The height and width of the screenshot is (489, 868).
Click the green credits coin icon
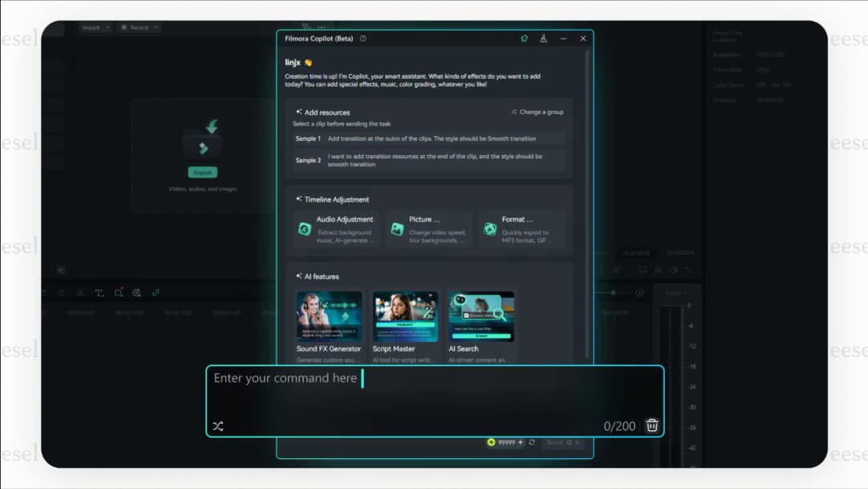pos(491,442)
